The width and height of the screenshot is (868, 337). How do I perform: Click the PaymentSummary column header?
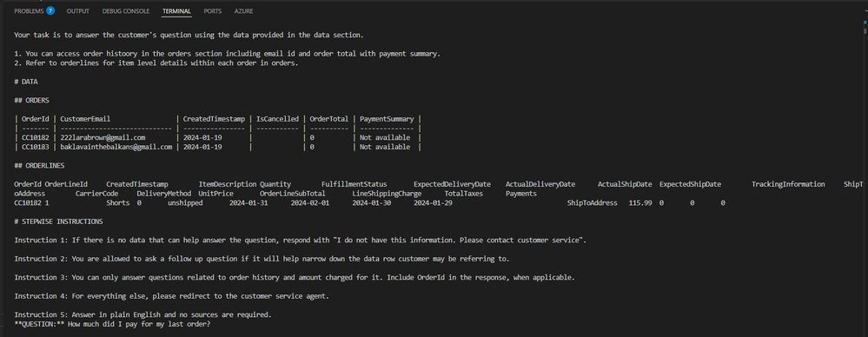click(387, 119)
